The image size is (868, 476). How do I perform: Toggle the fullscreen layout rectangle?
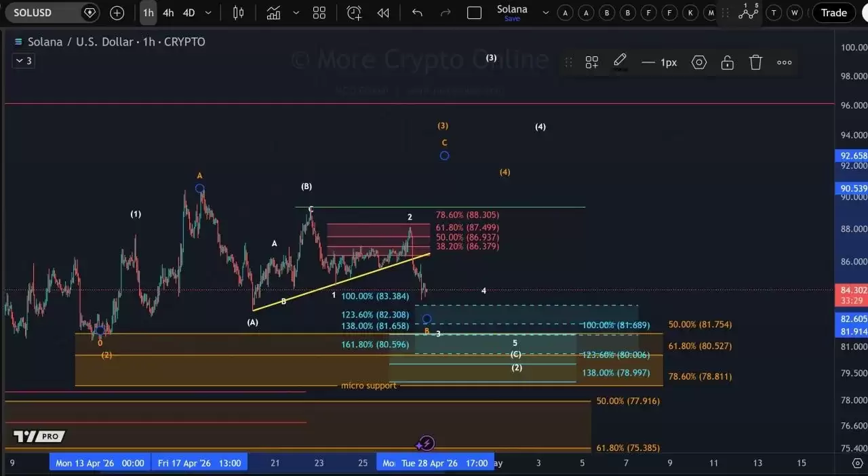(474, 13)
